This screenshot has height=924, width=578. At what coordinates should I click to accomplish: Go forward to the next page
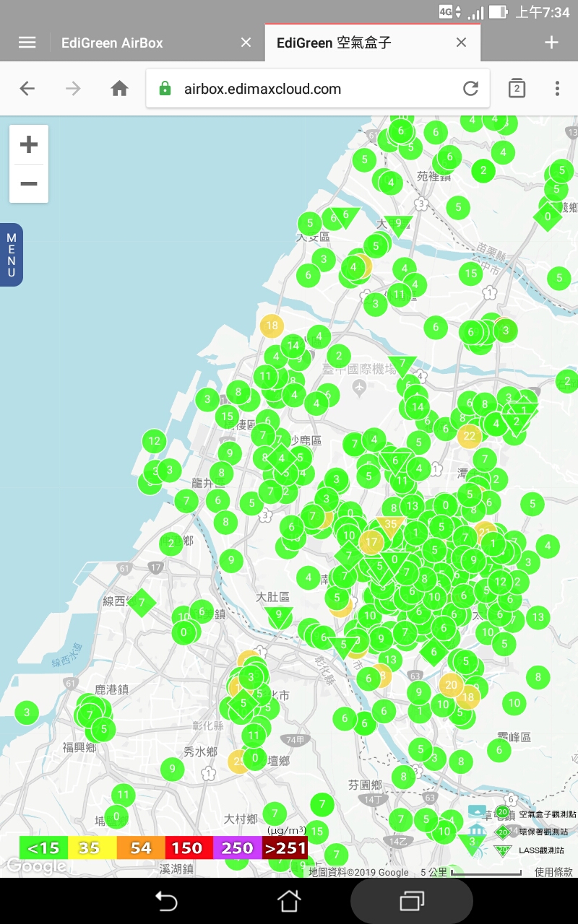(73, 89)
